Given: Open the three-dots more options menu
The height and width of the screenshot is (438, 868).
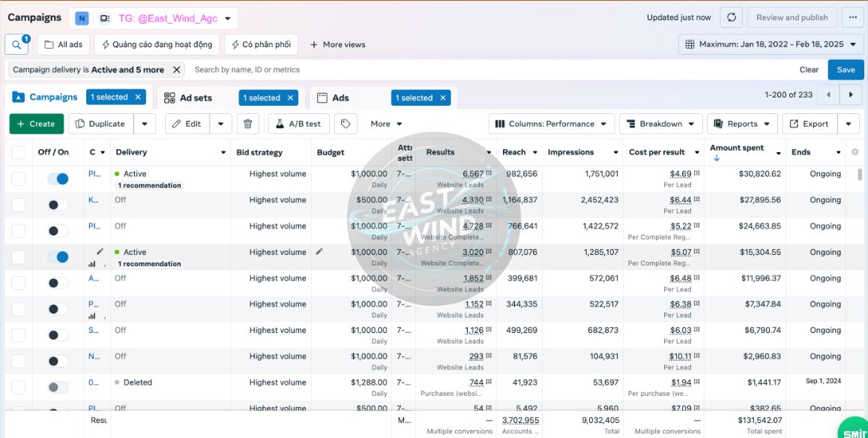Looking at the screenshot, I should tap(852, 18).
